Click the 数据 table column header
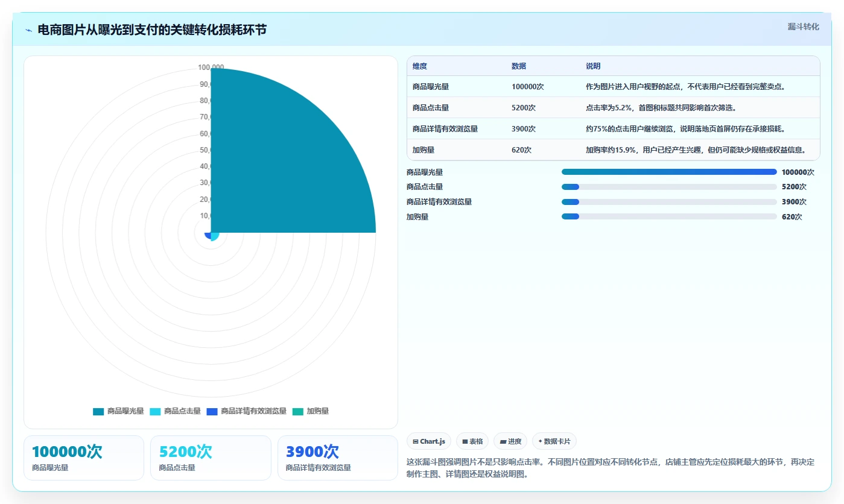This screenshot has height=504, width=844. [x=519, y=66]
